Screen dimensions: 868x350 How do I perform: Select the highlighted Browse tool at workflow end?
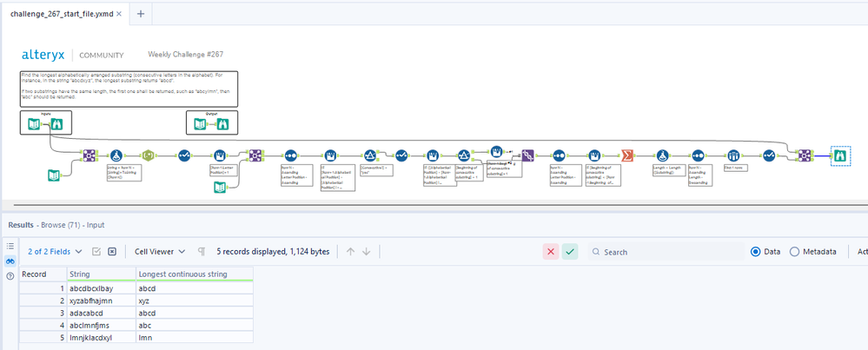click(x=839, y=155)
